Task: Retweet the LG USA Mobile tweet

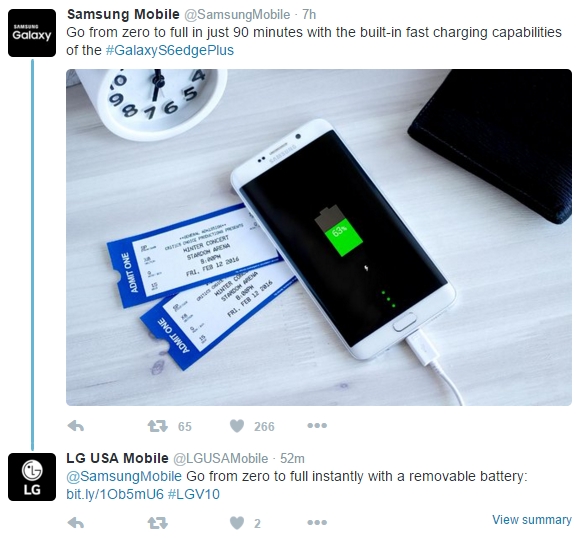Action: click(157, 523)
